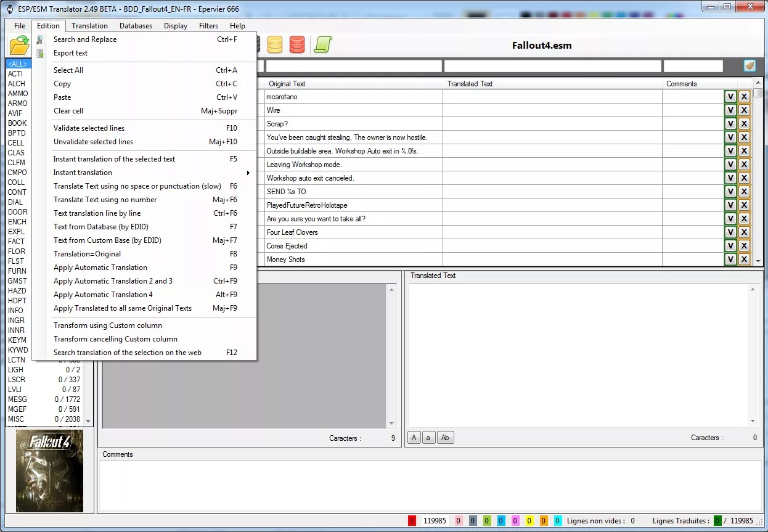The image size is (768, 532).
Task: Click the open folder toolbar icon
Action: tap(18, 46)
